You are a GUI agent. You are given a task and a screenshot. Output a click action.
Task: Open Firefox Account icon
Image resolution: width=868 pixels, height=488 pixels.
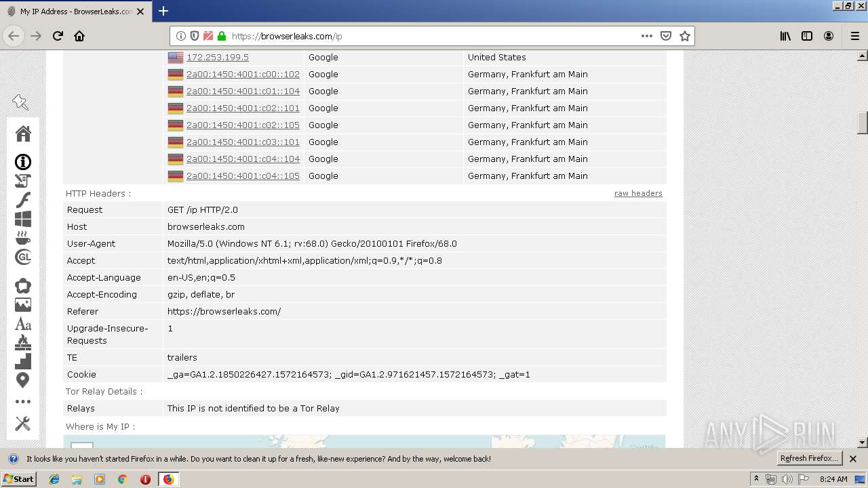click(829, 36)
